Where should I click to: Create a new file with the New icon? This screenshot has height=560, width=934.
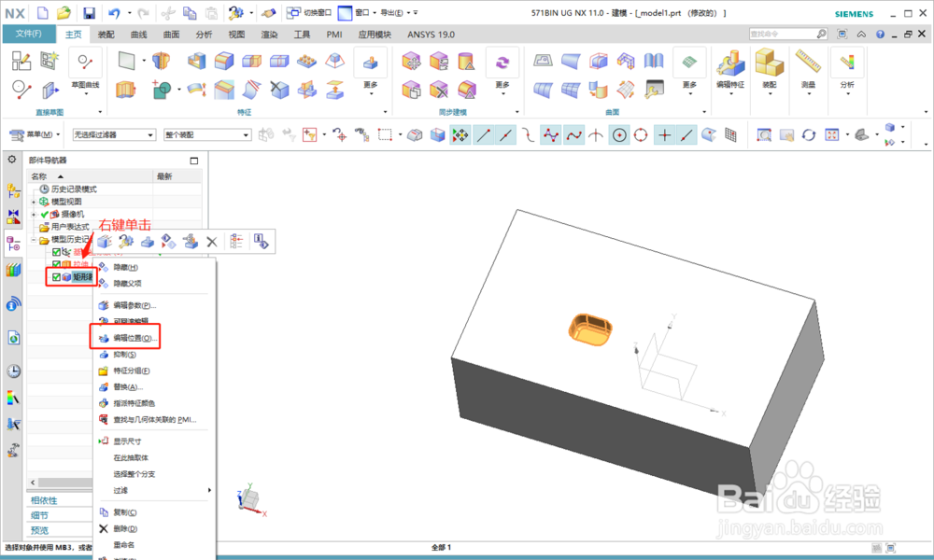[42, 12]
